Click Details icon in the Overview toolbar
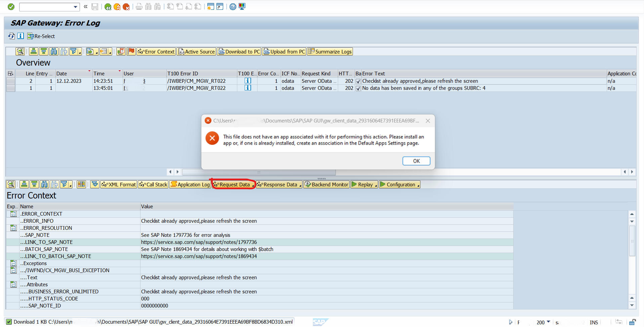Screen dimensions: 644x327 click(x=20, y=51)
